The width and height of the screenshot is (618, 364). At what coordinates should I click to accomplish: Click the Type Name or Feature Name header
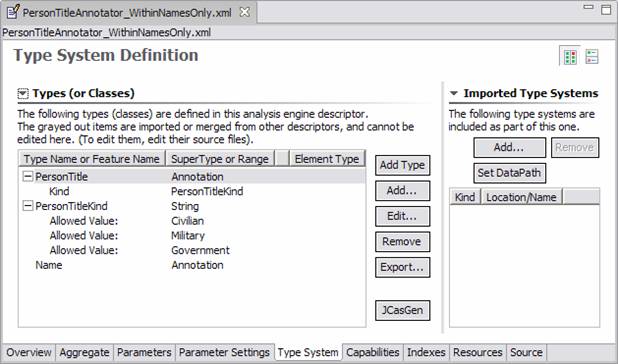click(92, 159)
